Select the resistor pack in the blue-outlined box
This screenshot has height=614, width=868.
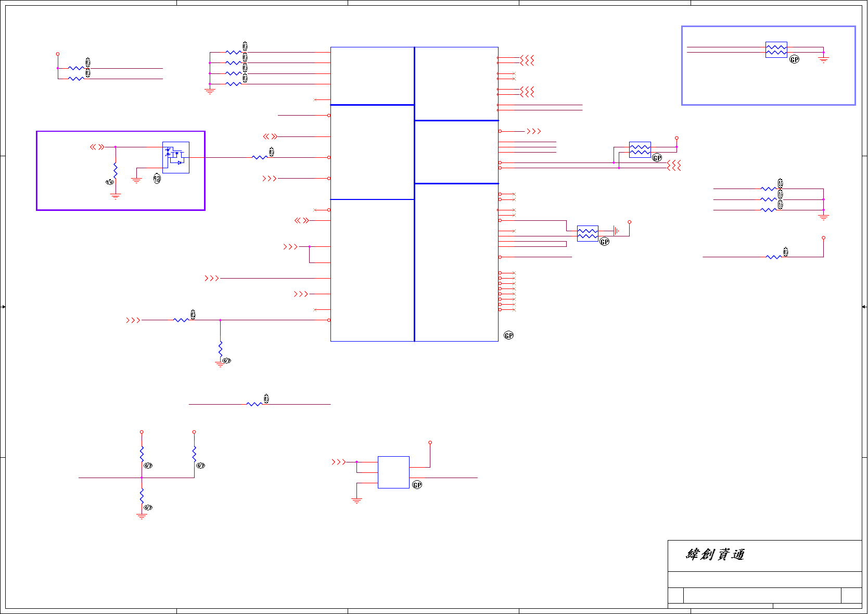coord(776,50)
